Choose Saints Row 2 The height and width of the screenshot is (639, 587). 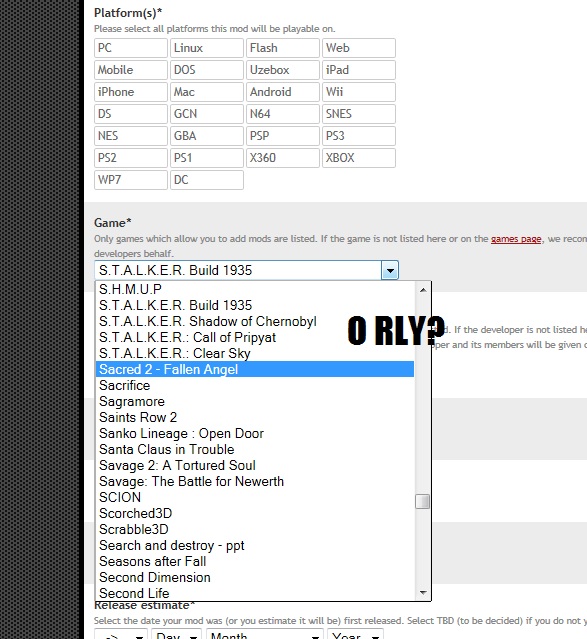255,417
